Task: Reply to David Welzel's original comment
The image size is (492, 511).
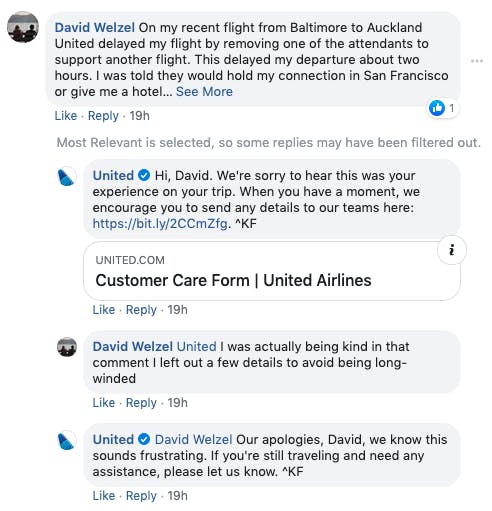Action: pos(103,116)
